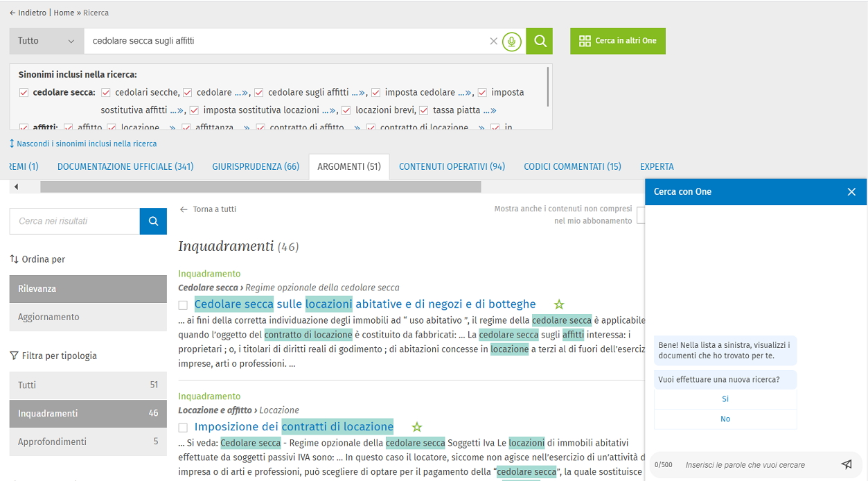Close the Cerca con One chat panel
Screen dimensions: 868x481
pos(851,192)
